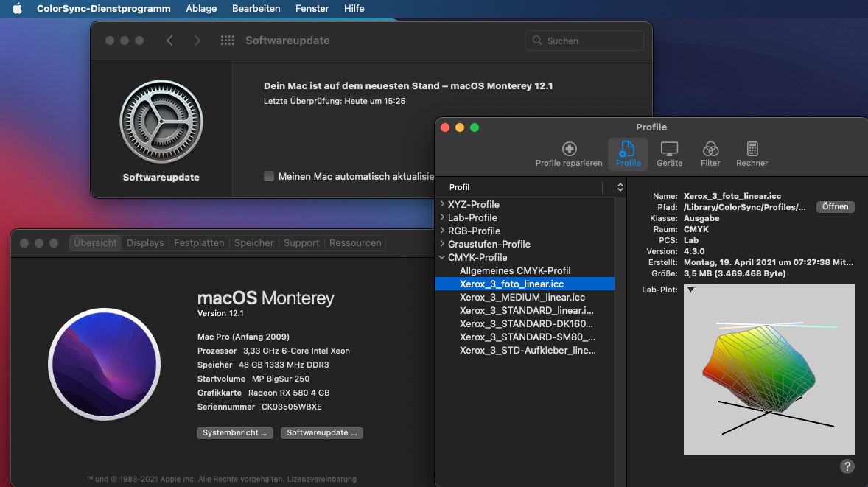
Task: Go back in Softwareupdate window
Action: [170, 41]
